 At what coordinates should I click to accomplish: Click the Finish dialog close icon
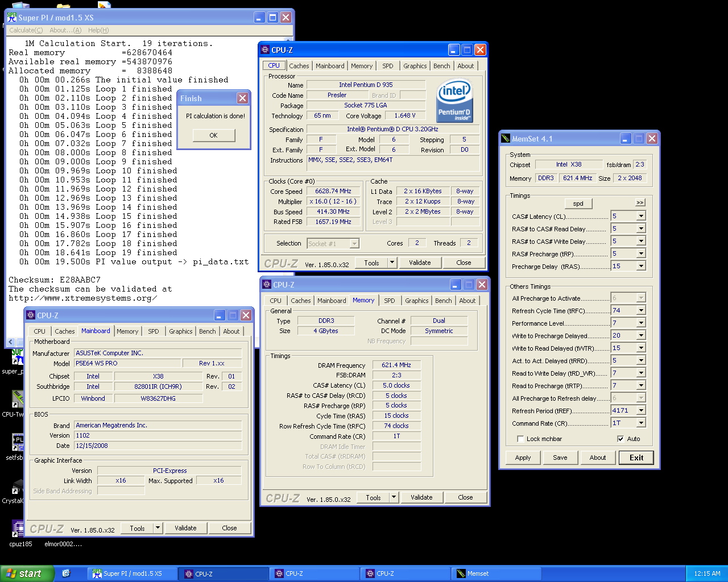pyautogui.click(x=242, y=98)
